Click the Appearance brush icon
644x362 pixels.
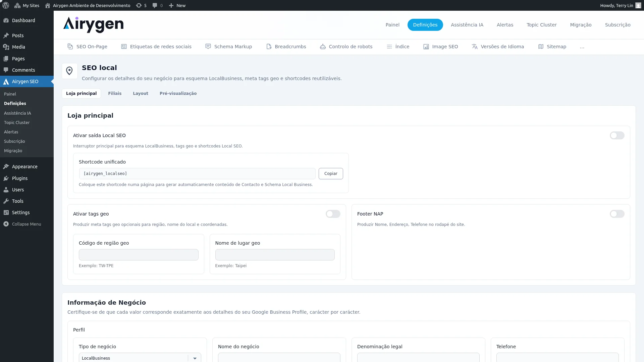coord(6,167)
